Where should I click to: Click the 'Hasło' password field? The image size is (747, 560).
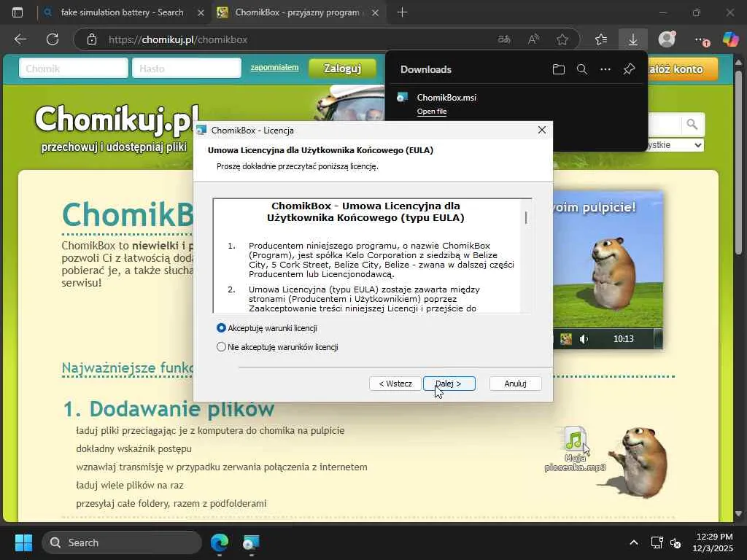tap(187, 68)
